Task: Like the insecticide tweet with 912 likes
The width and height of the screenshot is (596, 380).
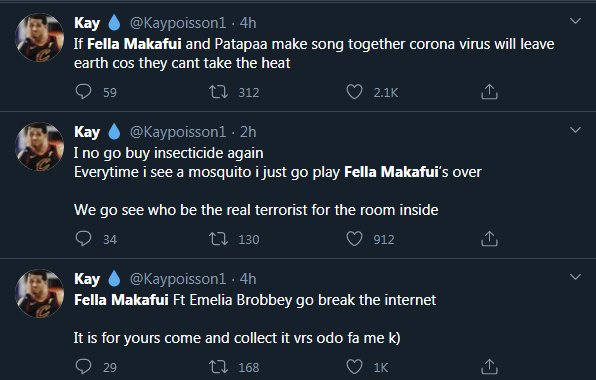Action: pyautogui.click(x=354, y=239)
